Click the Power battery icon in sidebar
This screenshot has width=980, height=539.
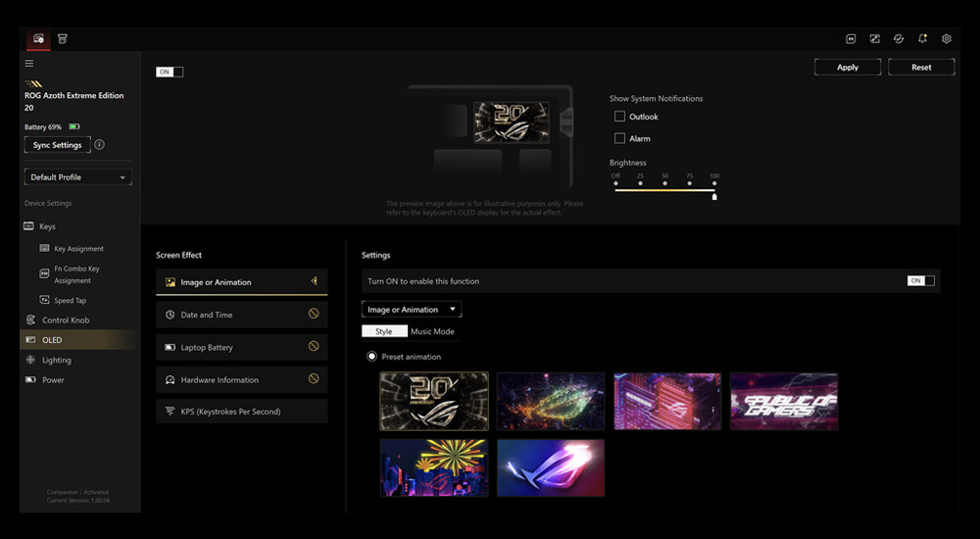30,379
